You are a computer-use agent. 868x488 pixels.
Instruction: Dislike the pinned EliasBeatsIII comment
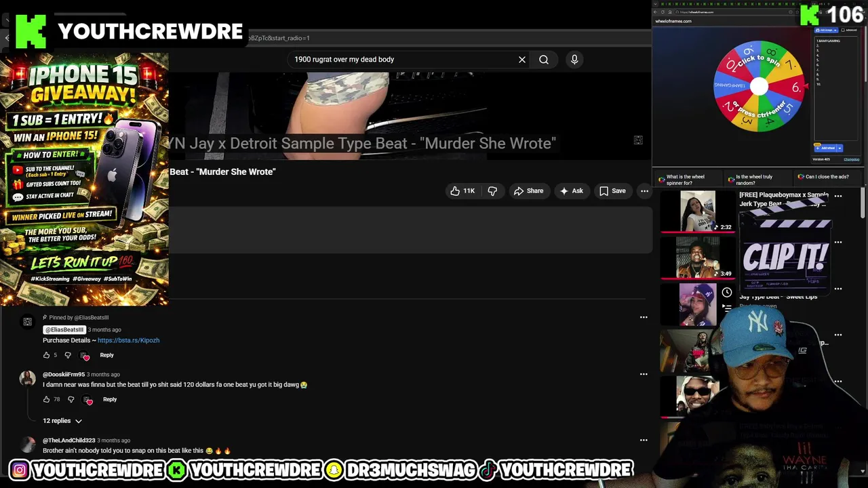click(x=68, y=355)
